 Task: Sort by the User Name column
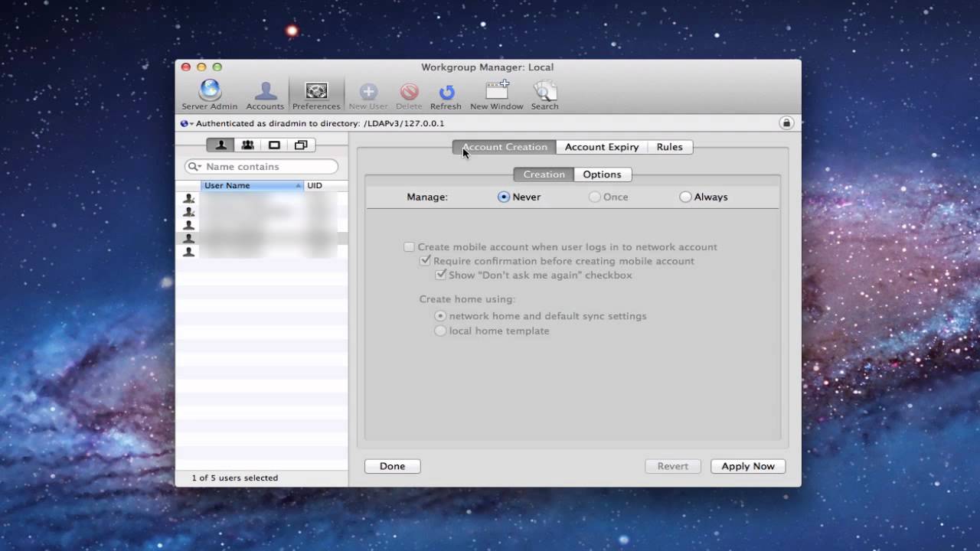click(x=253, y=186)
